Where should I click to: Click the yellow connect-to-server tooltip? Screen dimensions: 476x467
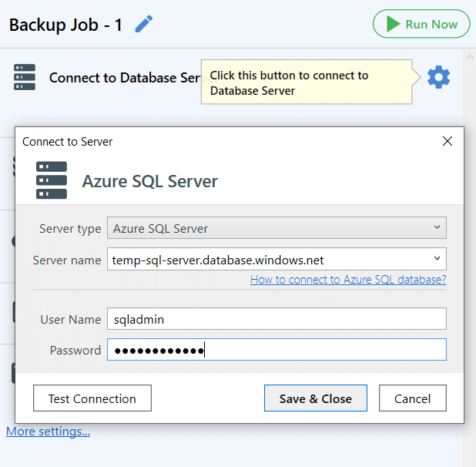point(307,82)
